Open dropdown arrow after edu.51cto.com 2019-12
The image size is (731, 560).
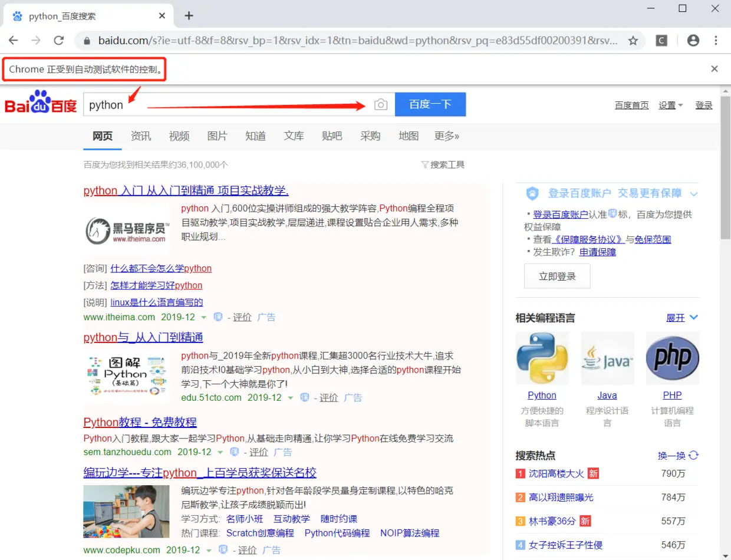tap(290, 398)
